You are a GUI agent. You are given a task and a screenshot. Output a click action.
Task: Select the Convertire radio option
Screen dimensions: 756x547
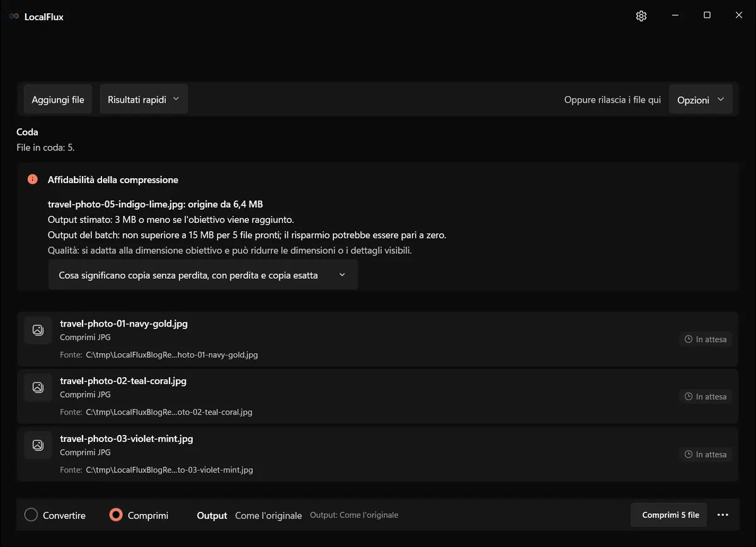(x=55, y=515)
